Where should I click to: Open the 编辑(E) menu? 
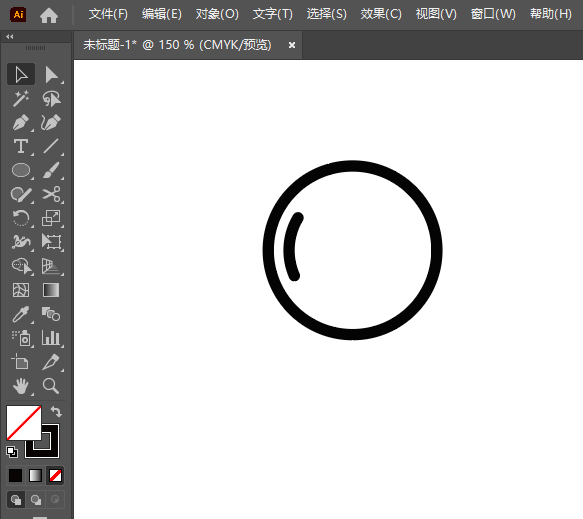162,14
